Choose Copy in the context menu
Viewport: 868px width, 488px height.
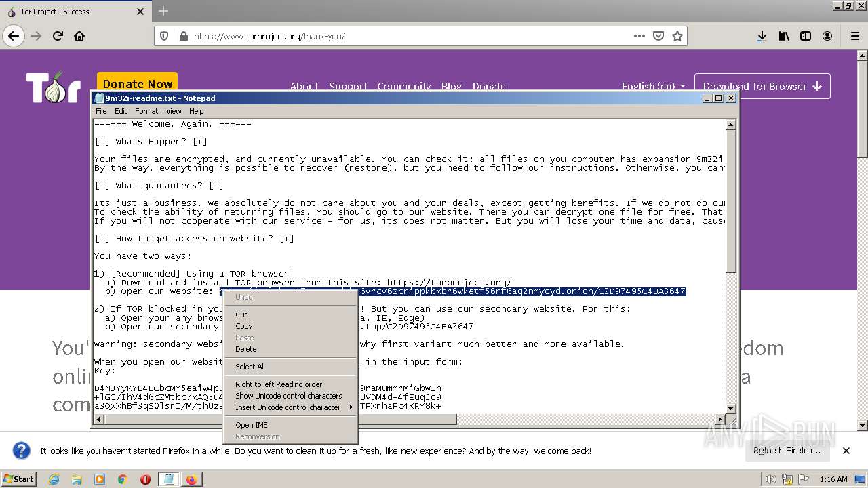pos(290,326)
